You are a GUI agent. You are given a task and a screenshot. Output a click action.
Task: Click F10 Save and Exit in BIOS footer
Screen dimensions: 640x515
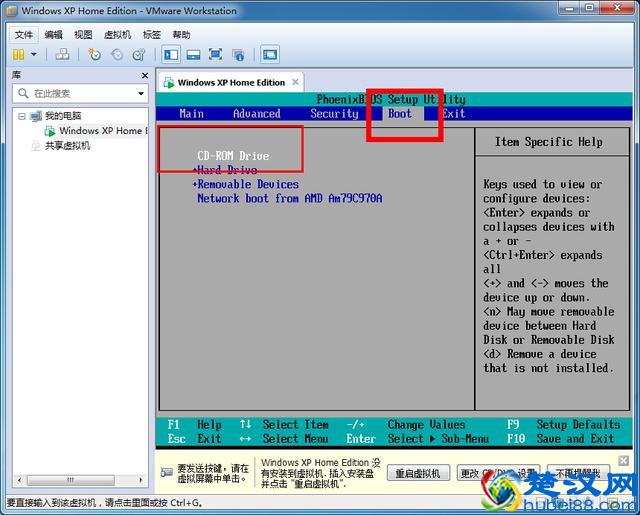point(560,439)
